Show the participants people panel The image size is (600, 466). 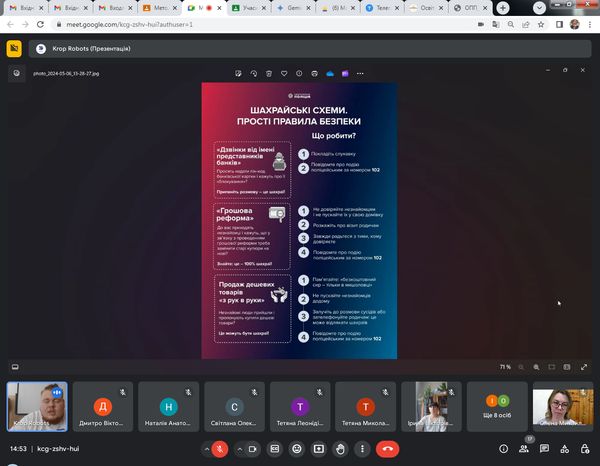coord(525,449)
